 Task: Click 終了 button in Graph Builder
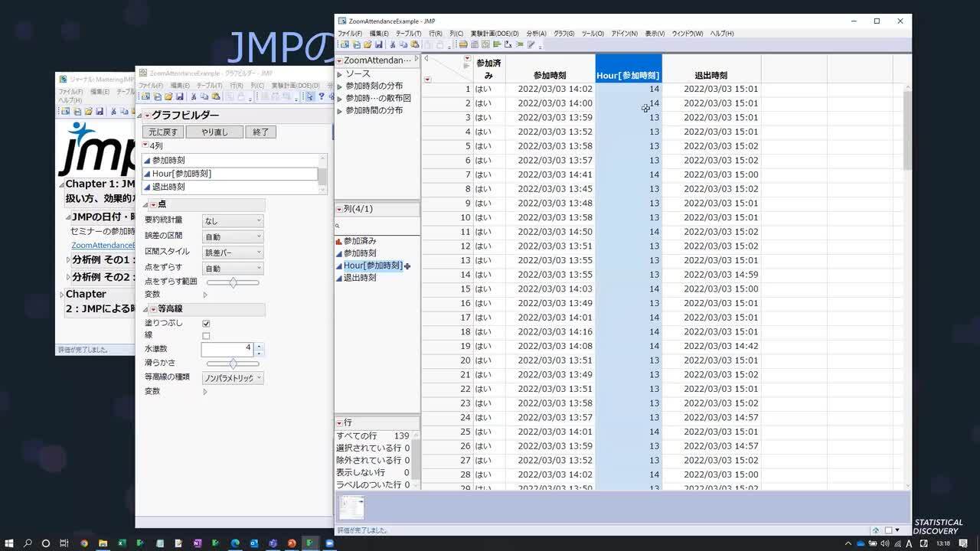pos(260,132)
